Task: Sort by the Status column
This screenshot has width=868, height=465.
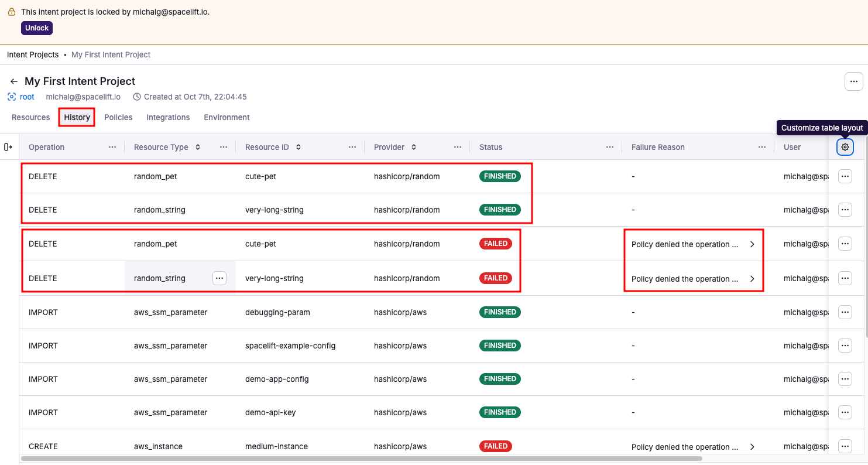Action: click(x=490, y=147)
